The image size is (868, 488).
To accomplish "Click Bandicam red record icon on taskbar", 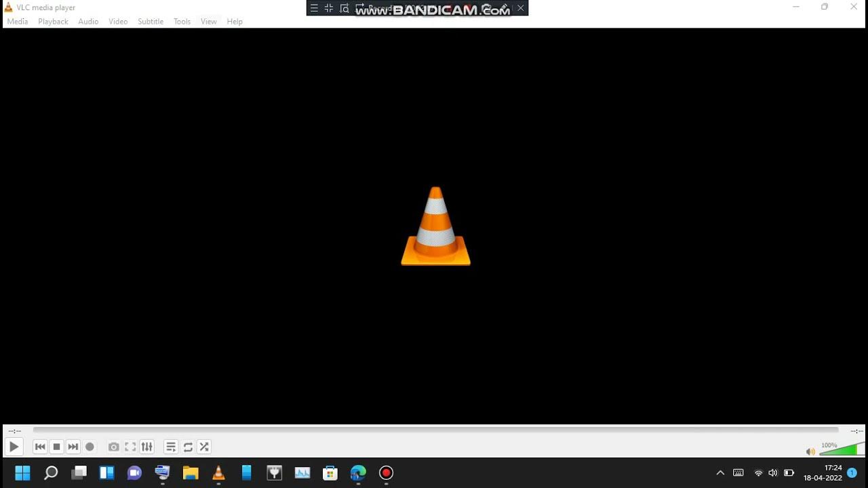I will point(386,473).
